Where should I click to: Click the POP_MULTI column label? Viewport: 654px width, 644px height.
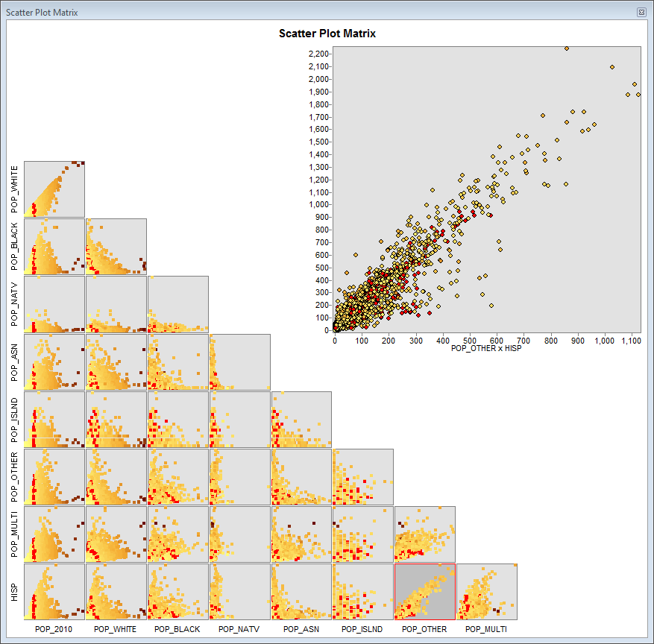tap(485, 628)
